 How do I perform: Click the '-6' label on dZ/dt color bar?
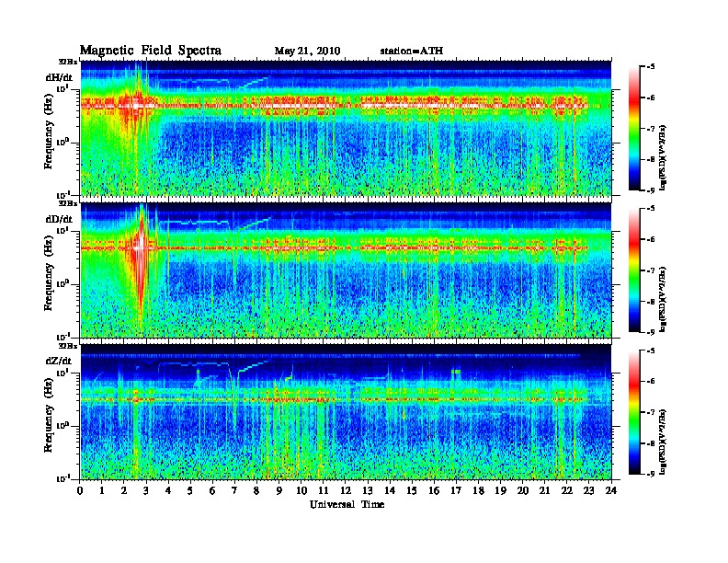click(651, 381)
